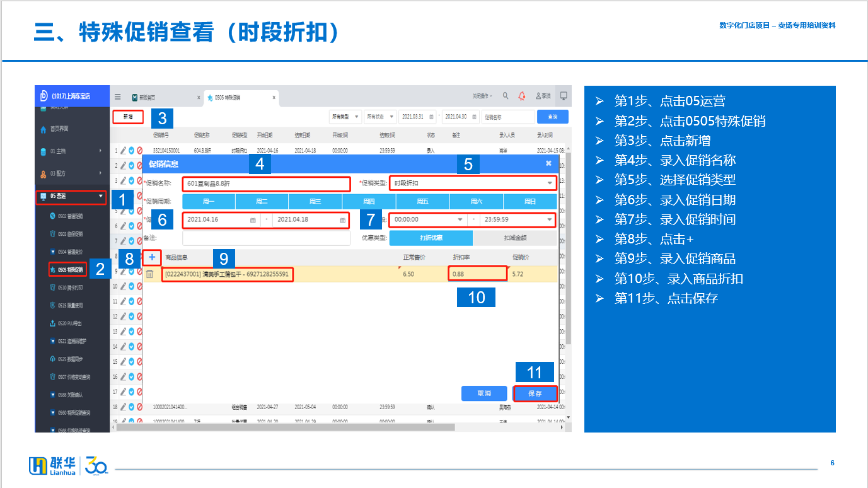Image resolution: width=868 pixels, height=488 pixels.
Task: Click the 新增 button
Action: coord(128,117)
